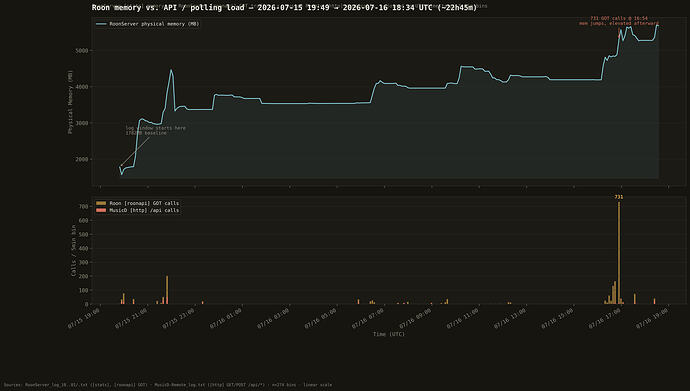Click the memory line's early peak near 4500 MB

tap(171, 70)
